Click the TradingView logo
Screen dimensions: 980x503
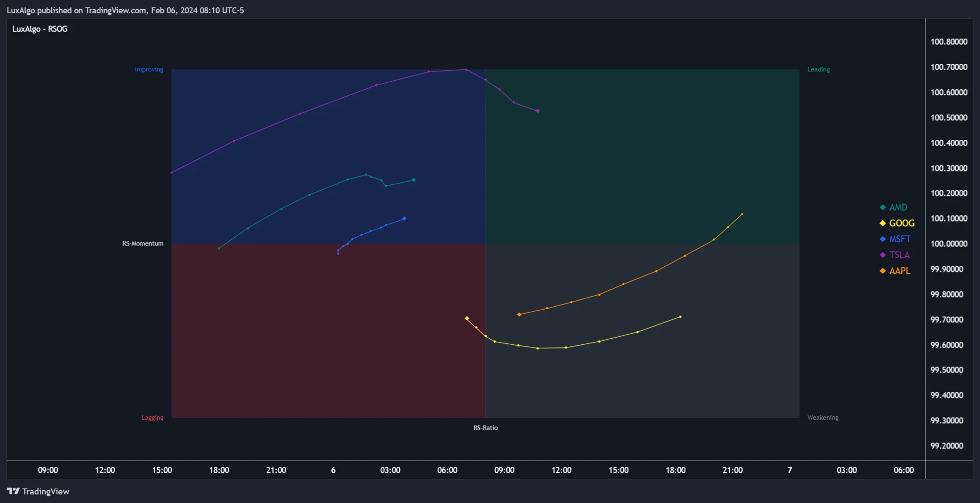(13, 491)
